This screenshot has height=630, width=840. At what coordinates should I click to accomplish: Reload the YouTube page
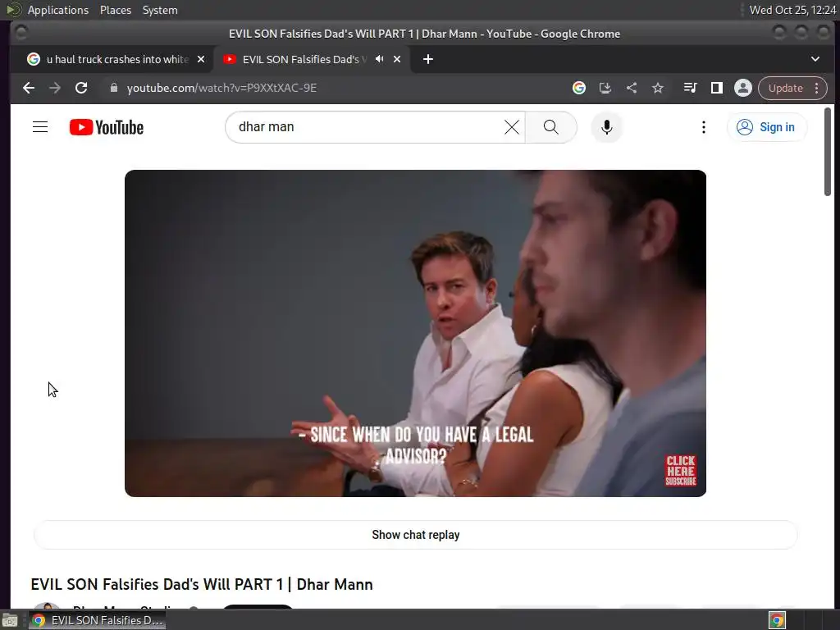(81, 88)
